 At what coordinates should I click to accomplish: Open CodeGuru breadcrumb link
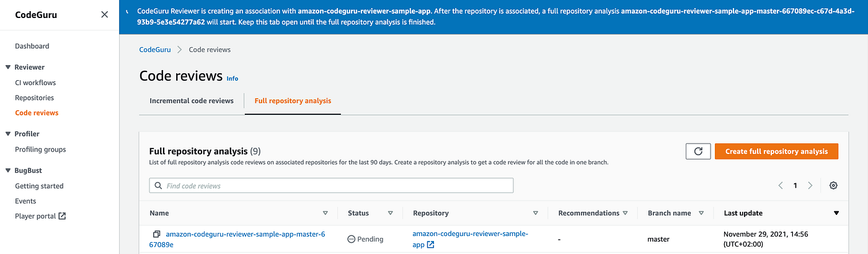pos(155,50)
